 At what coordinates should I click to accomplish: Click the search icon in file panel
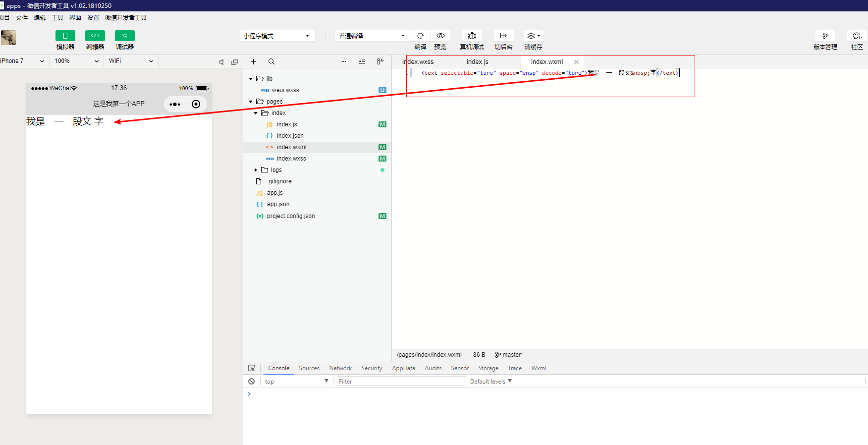271,61
